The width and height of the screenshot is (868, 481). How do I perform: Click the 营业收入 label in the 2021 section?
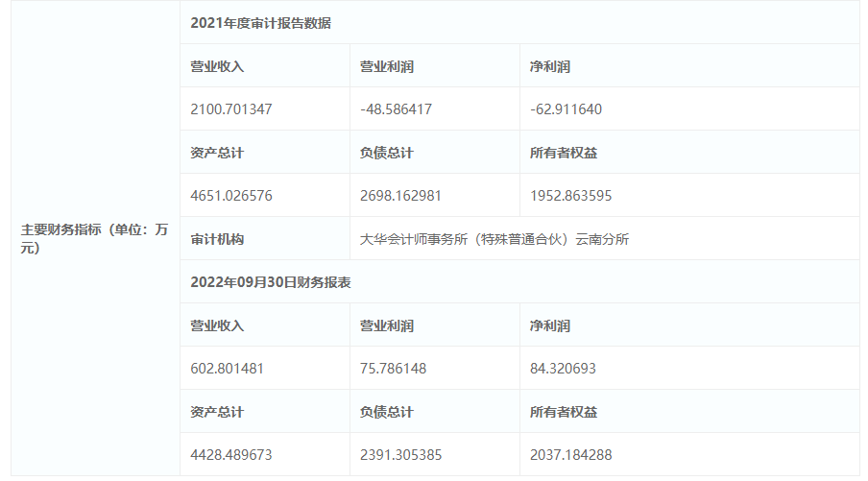[217, 66]
